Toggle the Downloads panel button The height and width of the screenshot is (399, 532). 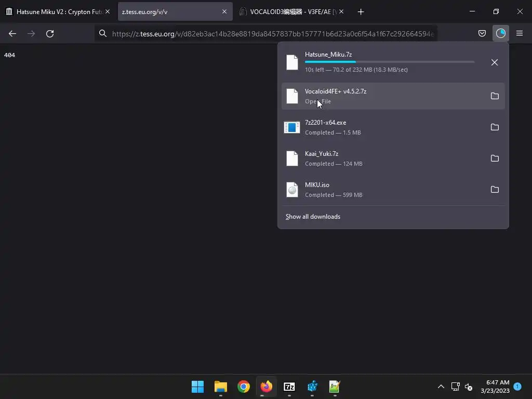coord(500,33)
